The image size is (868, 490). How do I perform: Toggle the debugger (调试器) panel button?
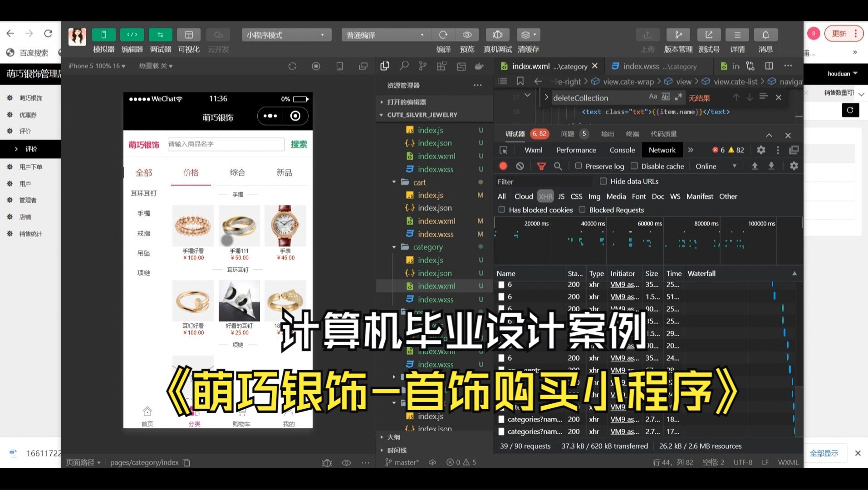161,35
